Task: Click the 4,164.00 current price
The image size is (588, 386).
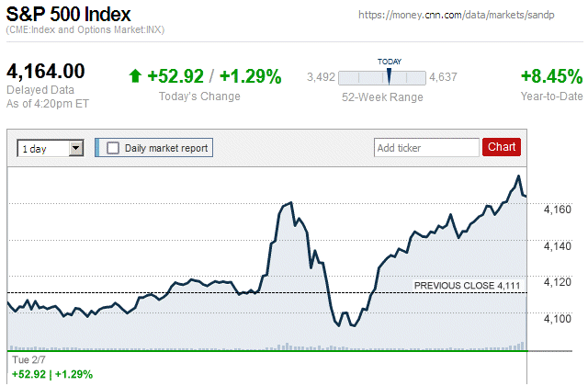Action: [x=46, y=72]
